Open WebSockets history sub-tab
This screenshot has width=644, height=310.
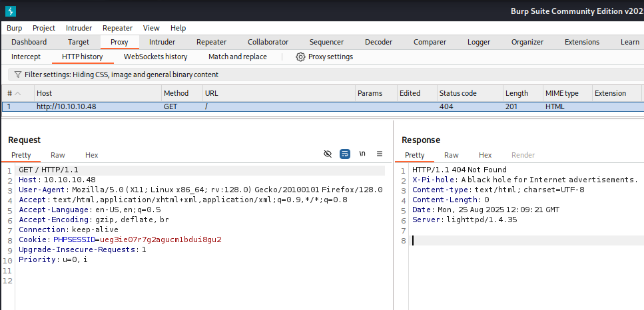(155, 57)
